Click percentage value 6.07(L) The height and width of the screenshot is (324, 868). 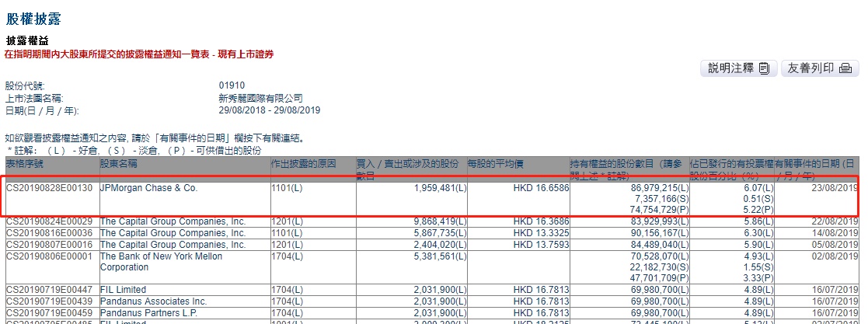pos(758,188)
